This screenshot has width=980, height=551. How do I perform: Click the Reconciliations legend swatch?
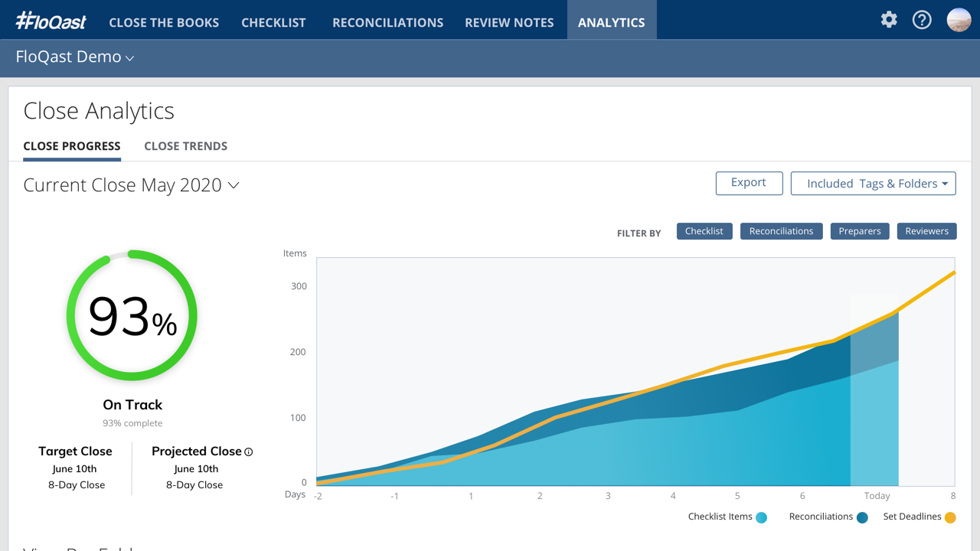pos(862,518)
